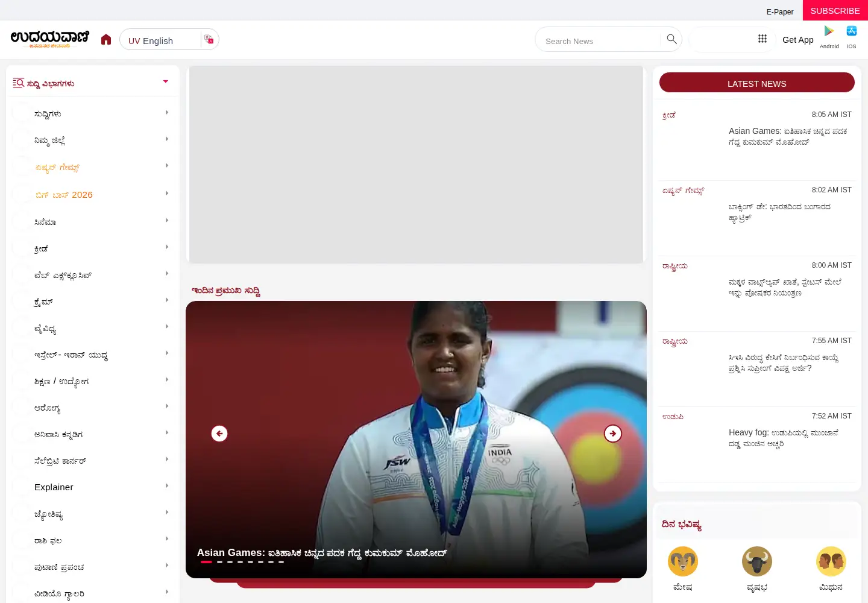The width and height of the screenshot is (868, 603).
Task: Open the E-Paper link
Action: coord(780,11)
